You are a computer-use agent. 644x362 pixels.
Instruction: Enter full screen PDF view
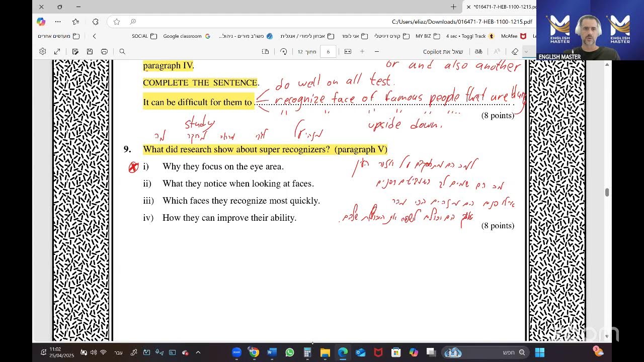click(x=57, y=51)
